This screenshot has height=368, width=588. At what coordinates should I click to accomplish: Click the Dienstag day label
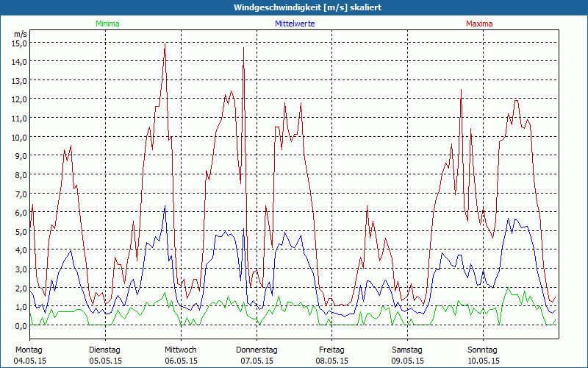(104, 350)
